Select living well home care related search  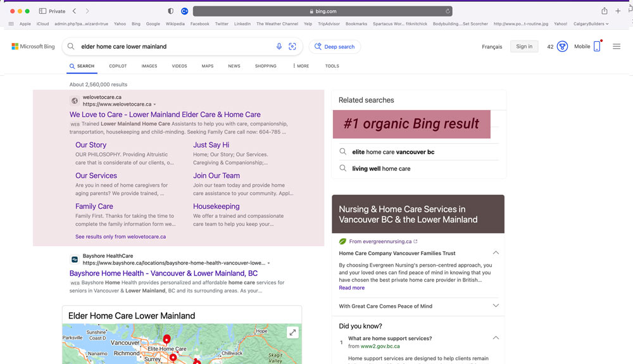point(381,168)
